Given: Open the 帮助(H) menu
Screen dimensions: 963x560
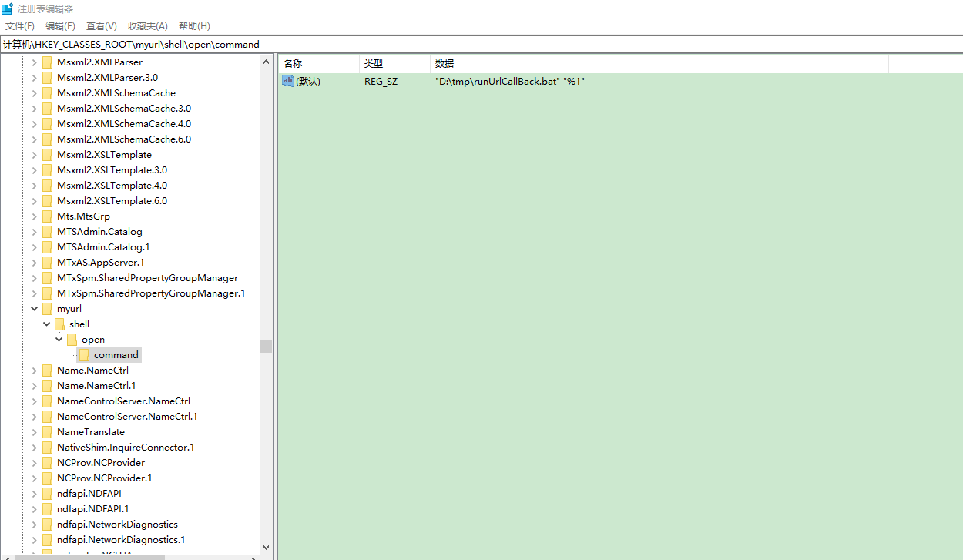Looking at the screenshot, I should (194, 26).
